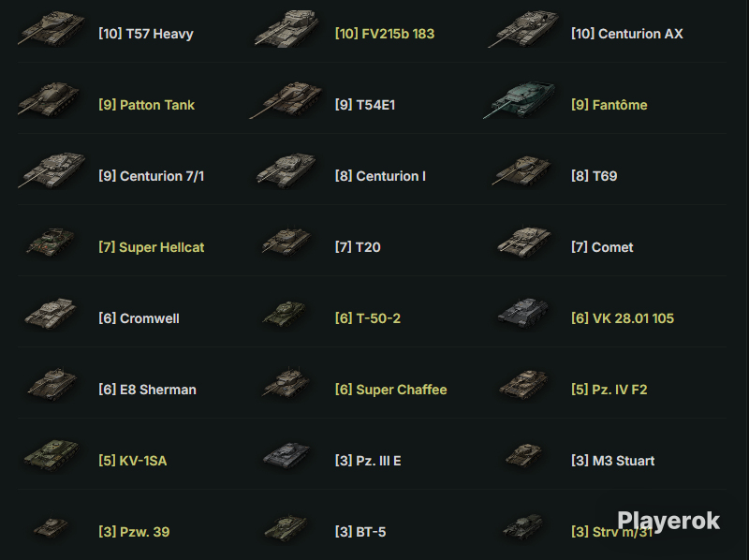Click the Playerok watermark logo
Screen dimensions: 749x560
pos(668,521)
